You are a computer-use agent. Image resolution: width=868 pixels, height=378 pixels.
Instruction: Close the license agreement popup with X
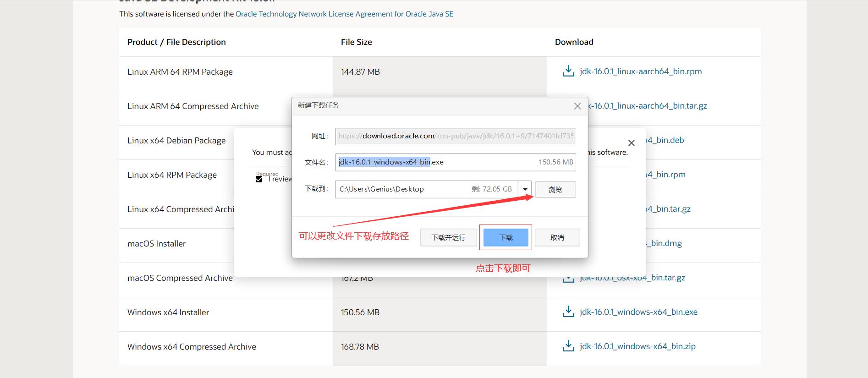pyautogui.click(x=632, y=143)
